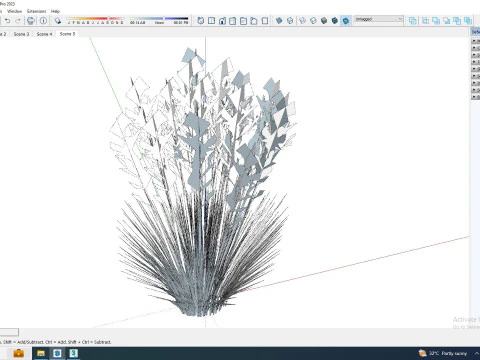Open the weather widget on taskbar
This screenshot has height=360, width=480.
(443, 353)
